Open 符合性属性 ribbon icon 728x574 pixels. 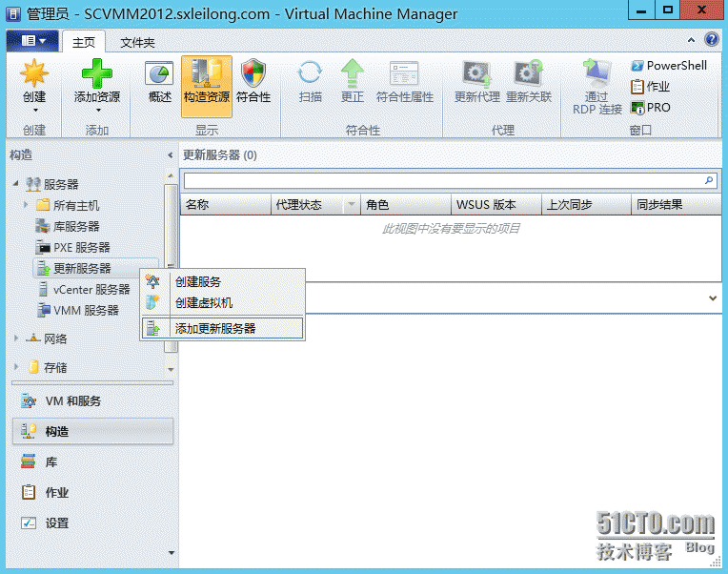pyautogui.click(x=404, y=73)
